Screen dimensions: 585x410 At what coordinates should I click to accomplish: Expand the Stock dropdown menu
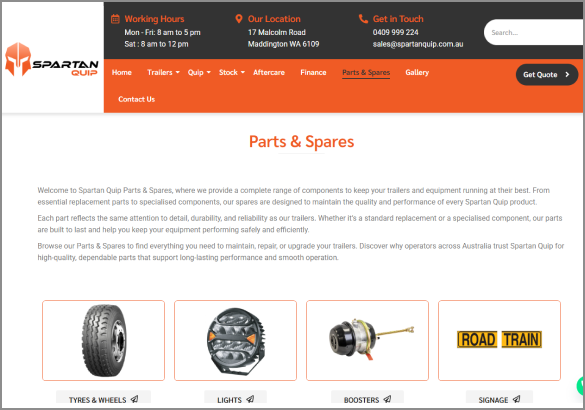(x=232, y=72)
